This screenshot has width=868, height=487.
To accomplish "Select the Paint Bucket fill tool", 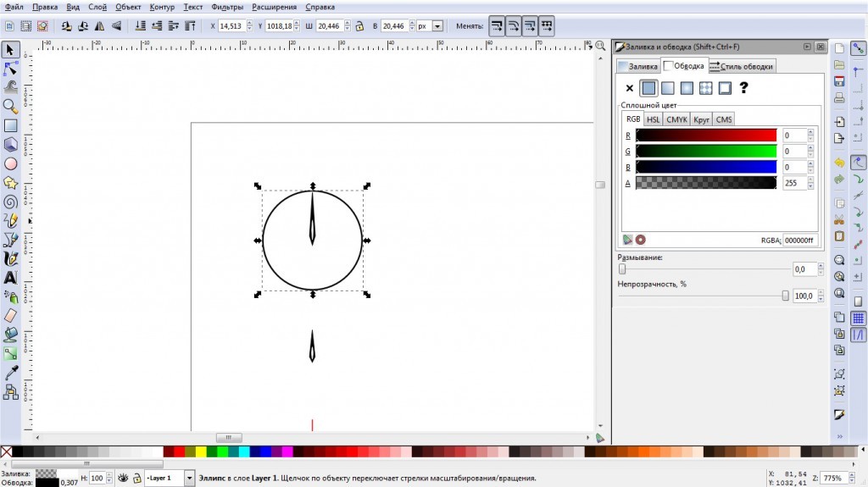I will click(x=10, y=335).
